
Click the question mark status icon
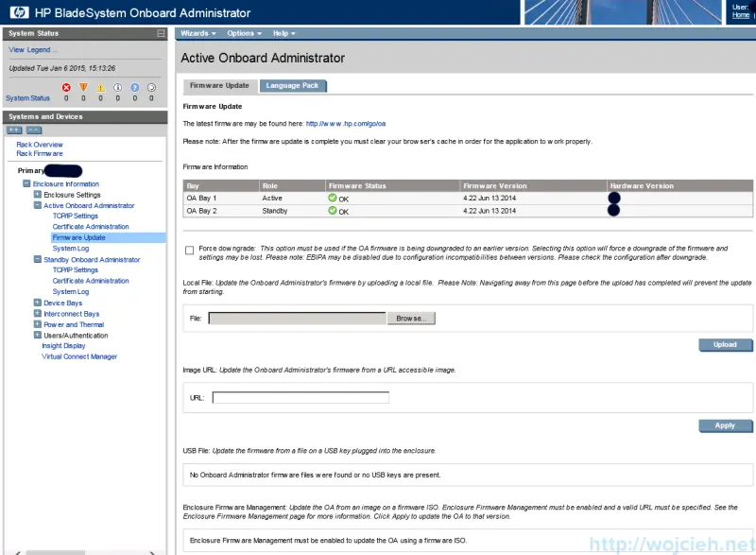click(x=135, y=87)
